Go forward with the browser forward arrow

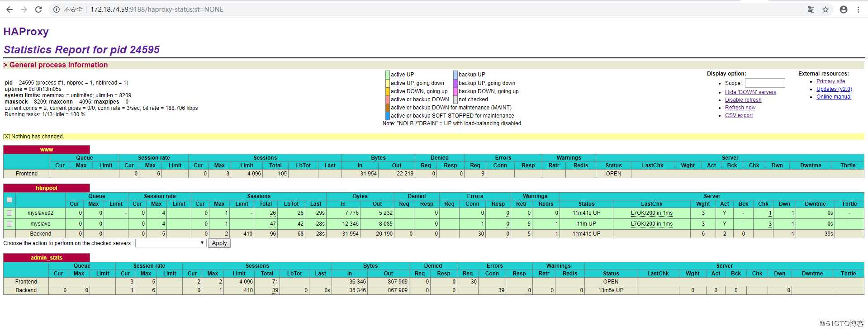24,9
